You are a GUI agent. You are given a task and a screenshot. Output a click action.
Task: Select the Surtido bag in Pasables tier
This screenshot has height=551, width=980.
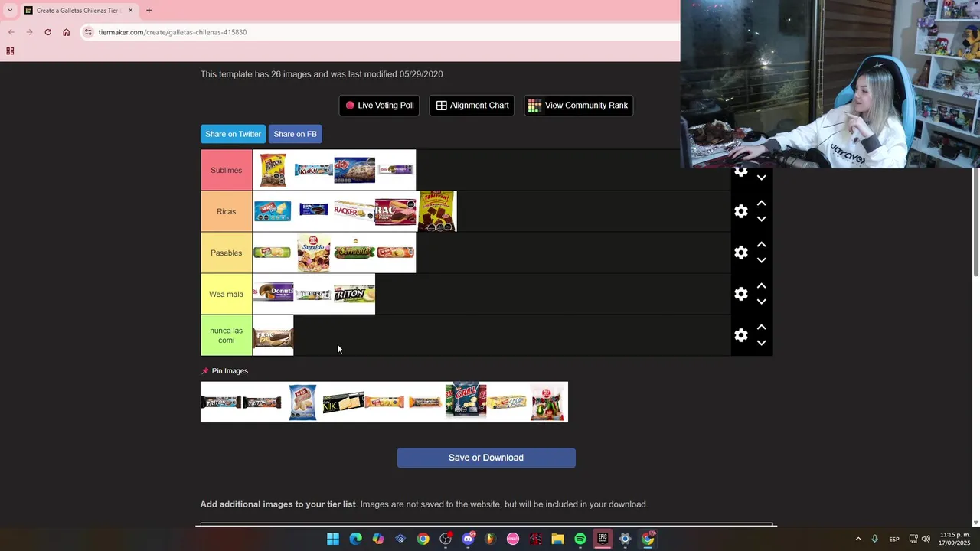coord(314,253)
